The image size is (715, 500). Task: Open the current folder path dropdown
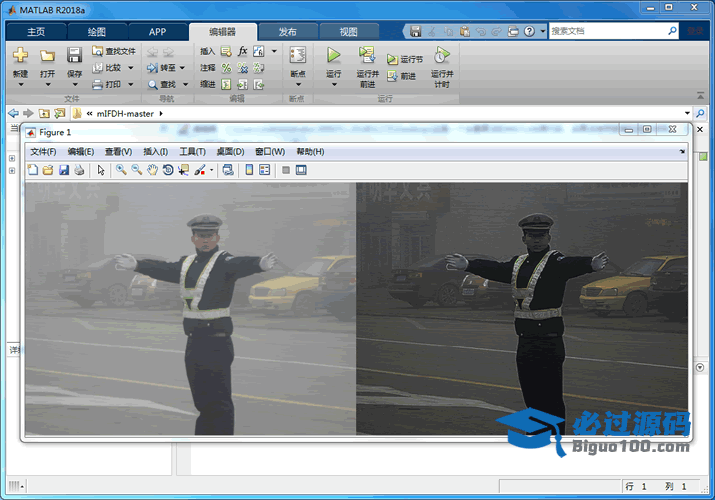coord(687,113)
